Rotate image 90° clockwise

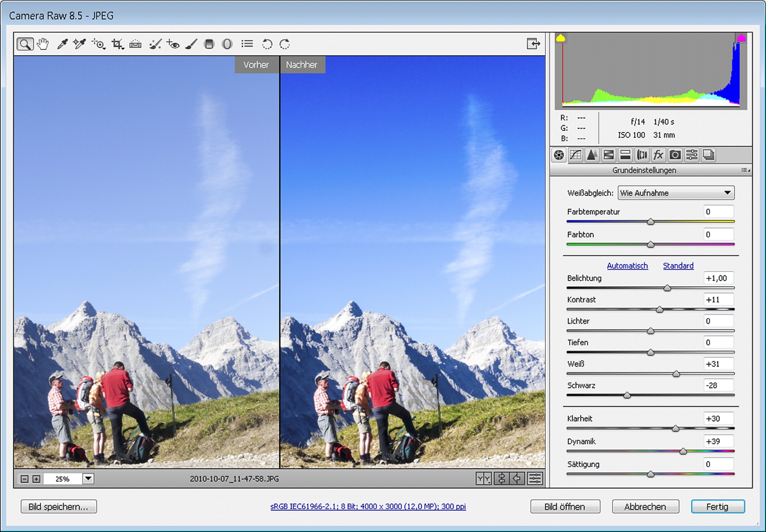[x=285, y=44]
